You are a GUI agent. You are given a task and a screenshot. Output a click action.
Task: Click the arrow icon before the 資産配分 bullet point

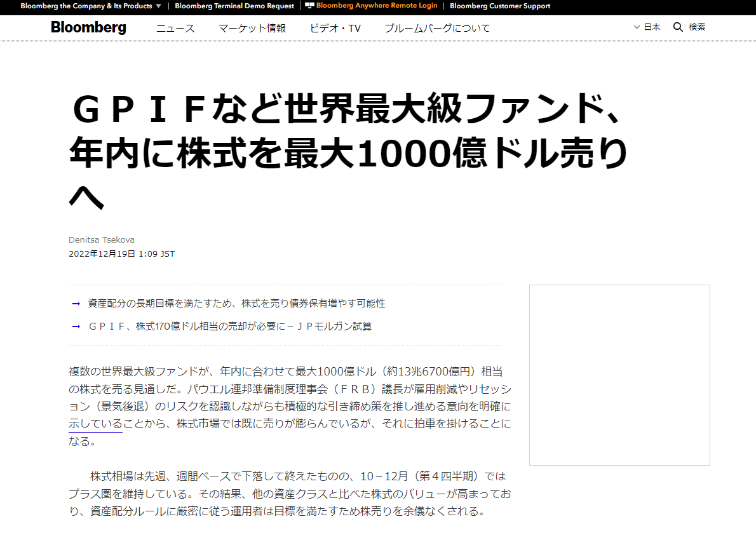[x=74, y=304]
